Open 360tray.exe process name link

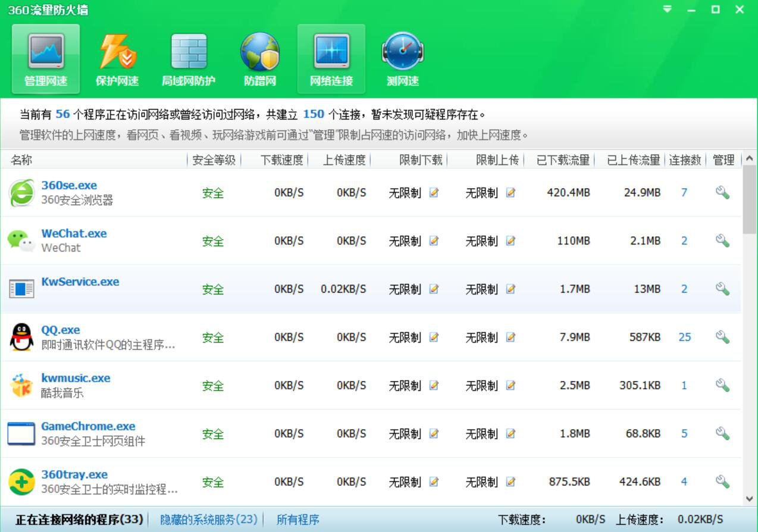pos(74,474)
